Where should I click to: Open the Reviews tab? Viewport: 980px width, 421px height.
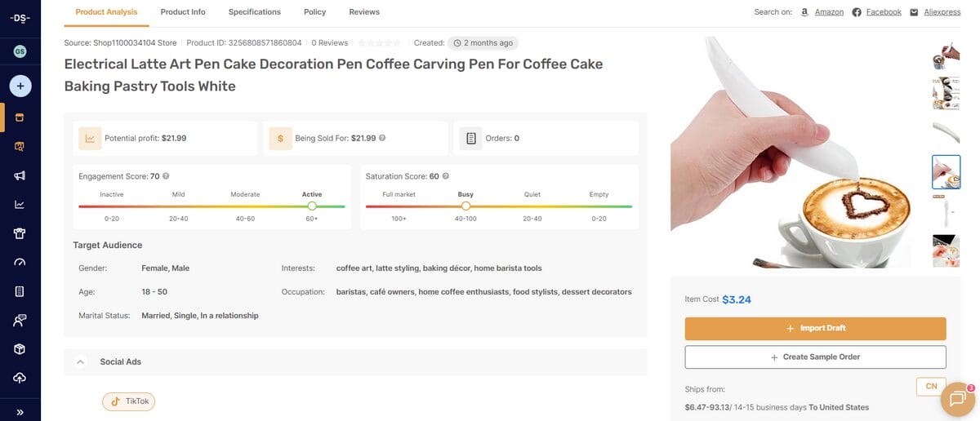(x=363, y=12)
